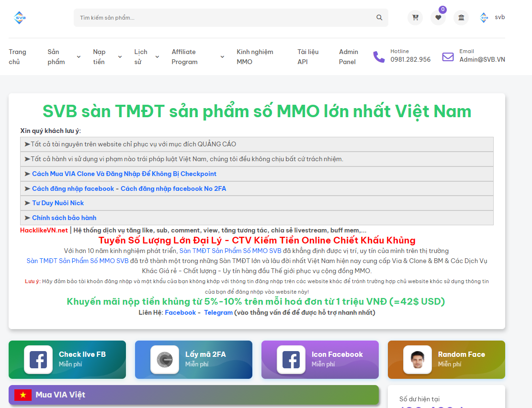Open Chính sách bảo hành link
Screen dimensions: 532x408
pos(64,218)
